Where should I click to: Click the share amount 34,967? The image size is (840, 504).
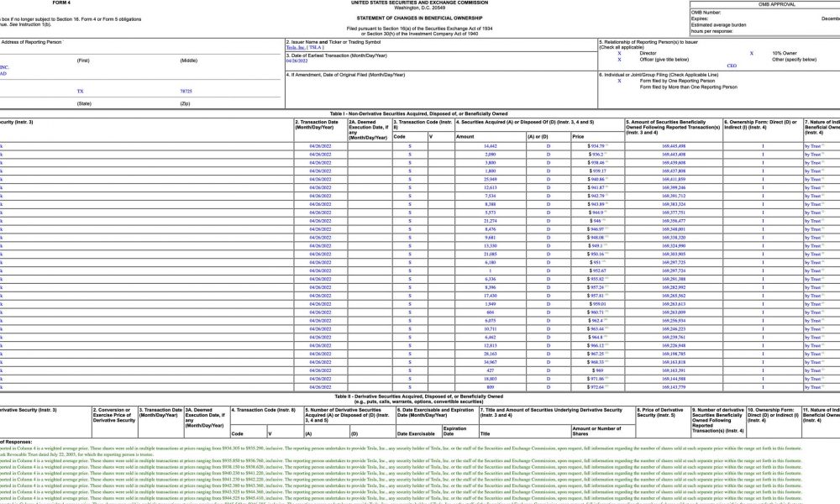coord(490,362)
